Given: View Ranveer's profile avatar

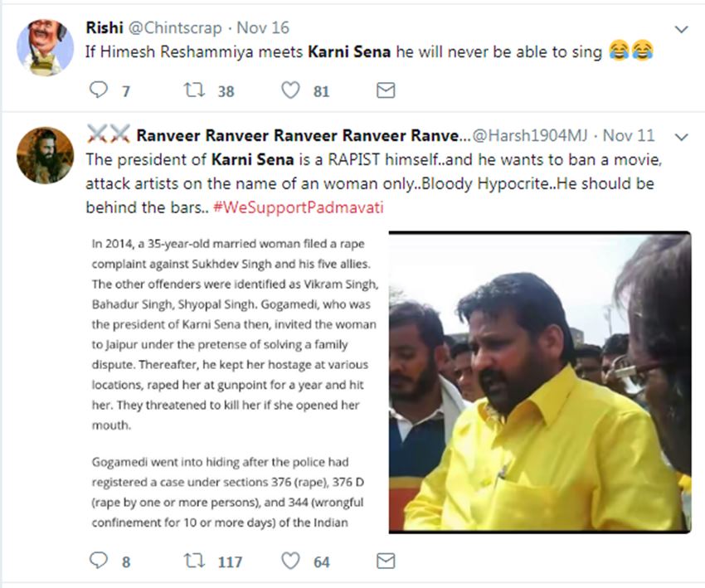Looking at the screenshot, I should [45, 155].
